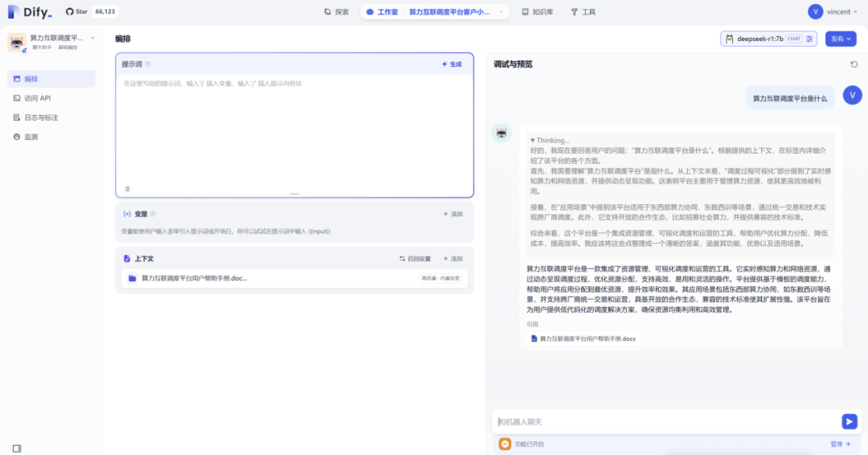The width and height of the screenshot is (868, 455).
Task: Open the GitHub Star button
Action: click(76, 11)
